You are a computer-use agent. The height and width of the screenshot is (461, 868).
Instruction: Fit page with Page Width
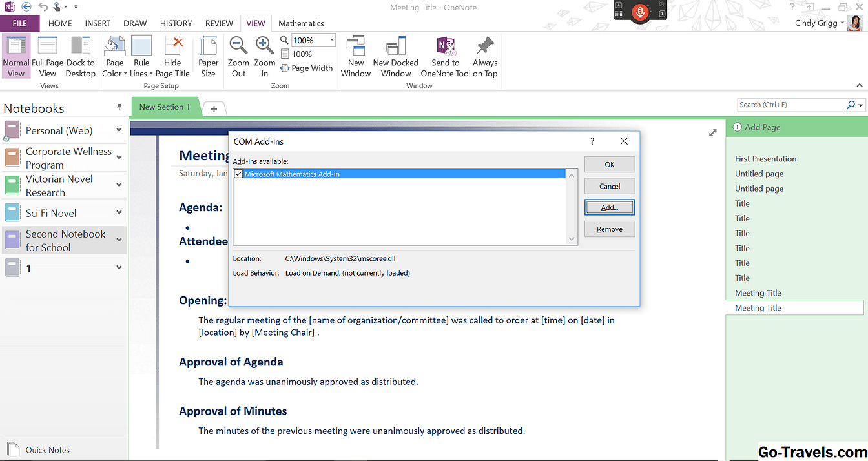coord(307,68)
